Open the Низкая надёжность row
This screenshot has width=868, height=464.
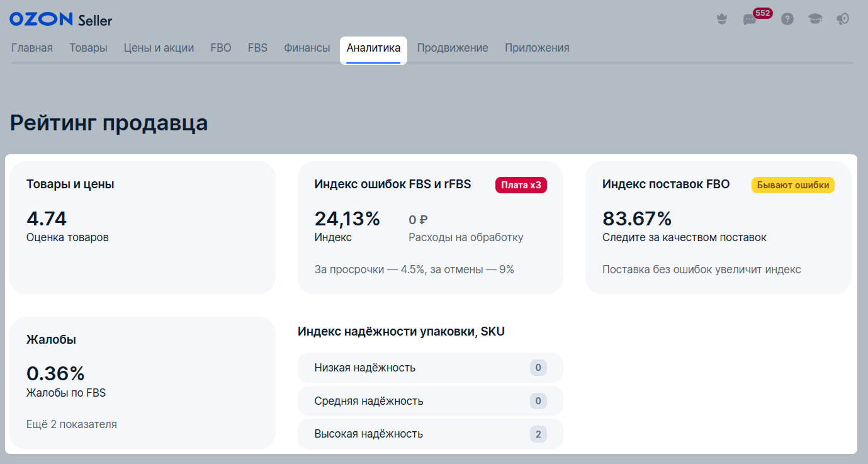point(431,368)
